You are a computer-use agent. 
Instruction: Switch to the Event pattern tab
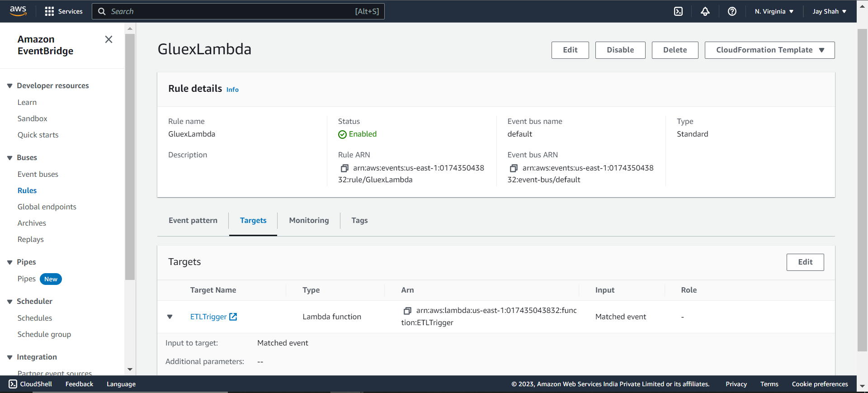click(x=193, y=220)
